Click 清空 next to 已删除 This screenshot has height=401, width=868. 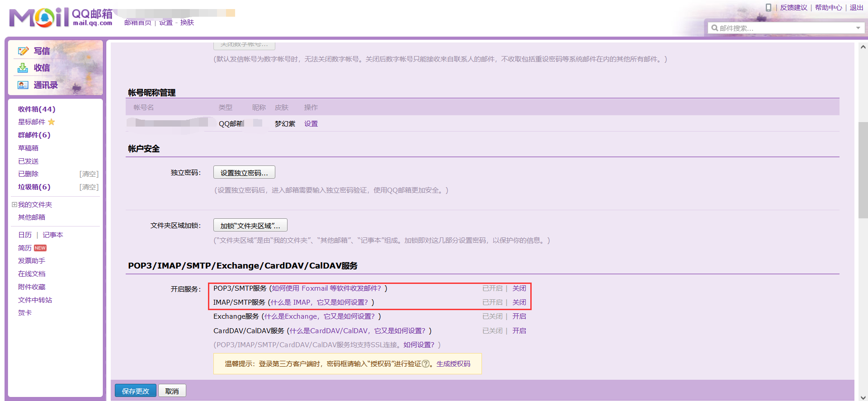tap(89, 174)
